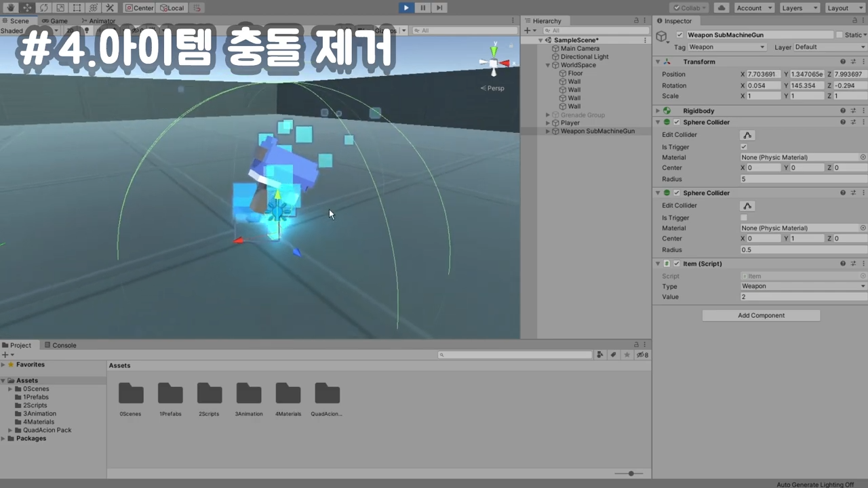
Task: Search by type in Project
Action: tap(600, 354)
